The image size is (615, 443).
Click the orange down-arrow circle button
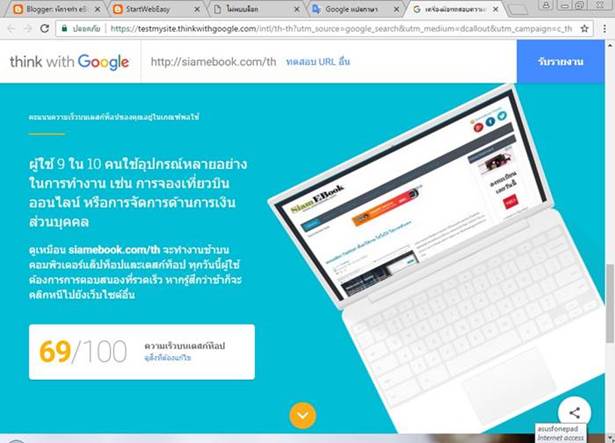click(x=302, y=415)
